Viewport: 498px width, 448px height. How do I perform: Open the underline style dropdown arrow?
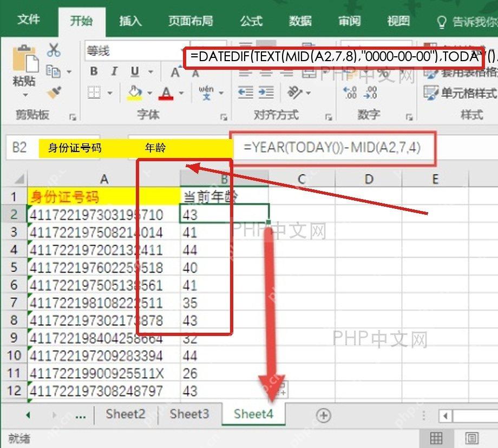click(150, 72)
